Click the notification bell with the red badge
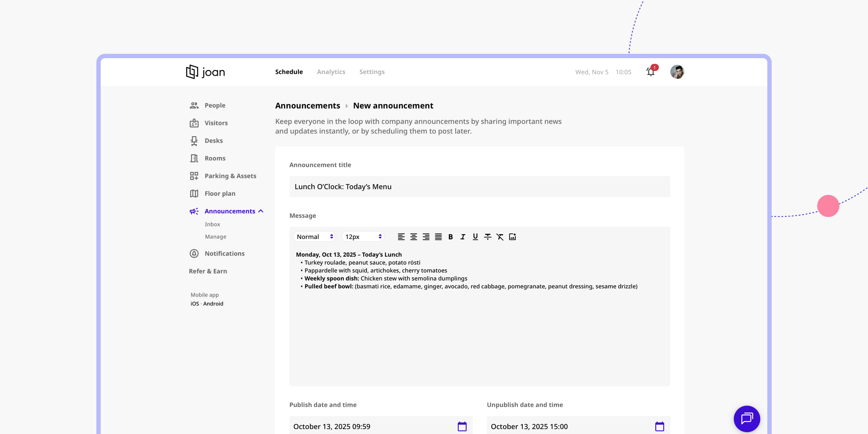868x434 pixels. point(650,72)
